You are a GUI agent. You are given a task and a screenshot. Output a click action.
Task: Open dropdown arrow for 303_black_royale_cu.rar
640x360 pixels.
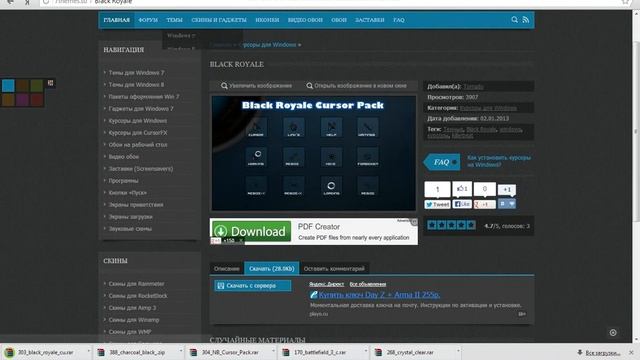88,351
